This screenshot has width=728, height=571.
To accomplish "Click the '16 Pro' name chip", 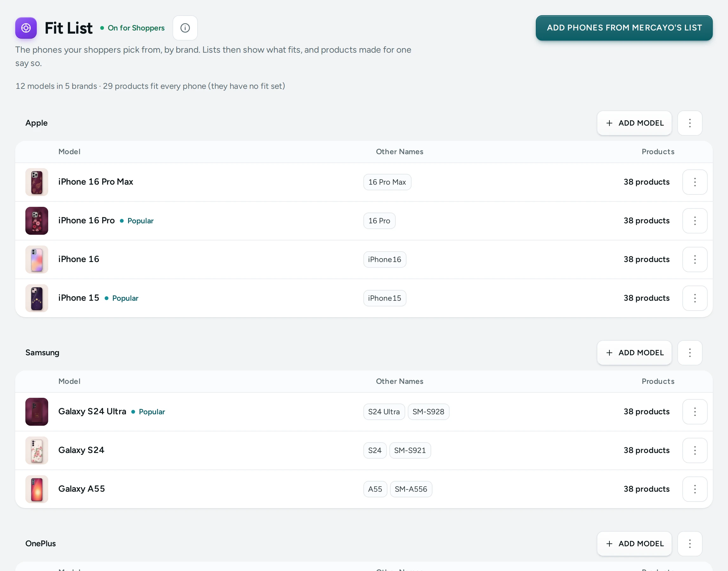I will point(379,221).
